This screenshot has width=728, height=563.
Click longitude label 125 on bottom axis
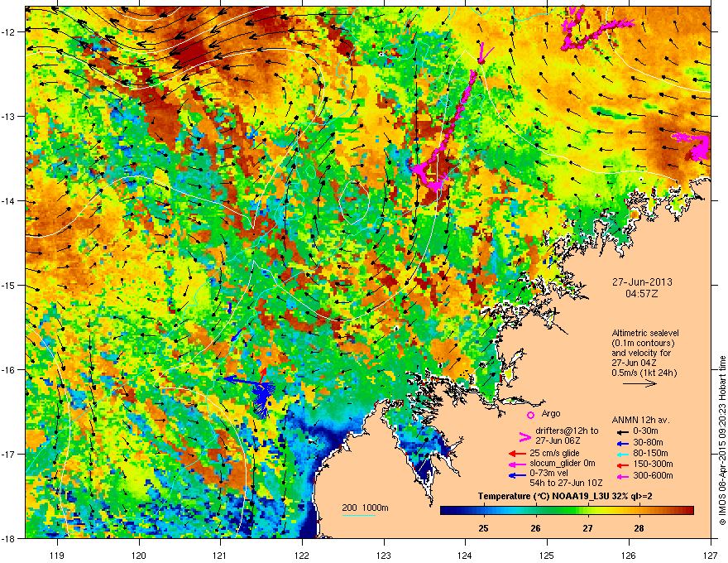click(547, 555)
